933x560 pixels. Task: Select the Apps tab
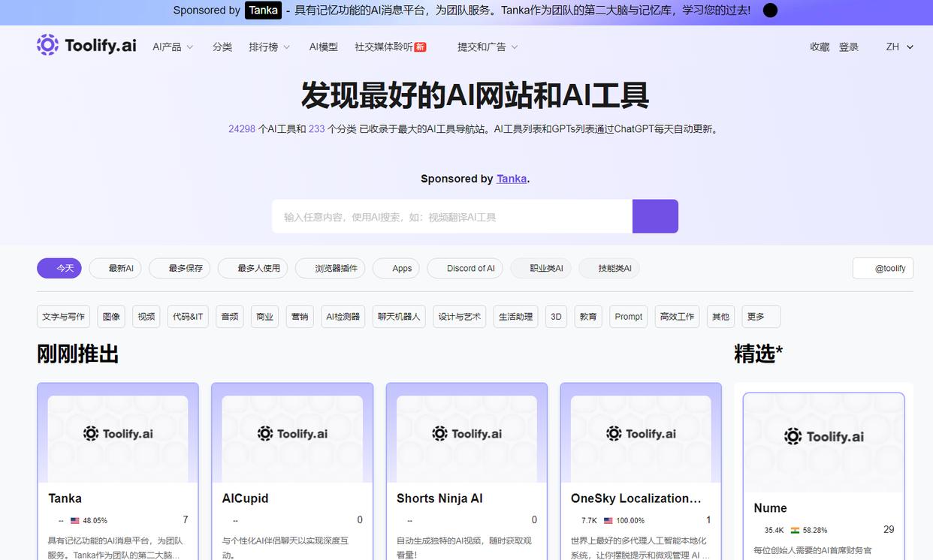396,268
